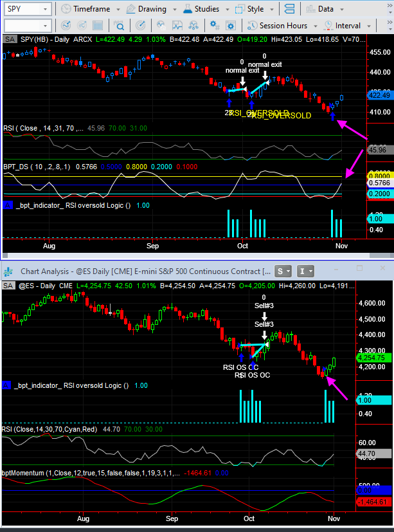Click the '@ES - Daily CME' status line text
The image size is (394, 532).
(46, 286)
